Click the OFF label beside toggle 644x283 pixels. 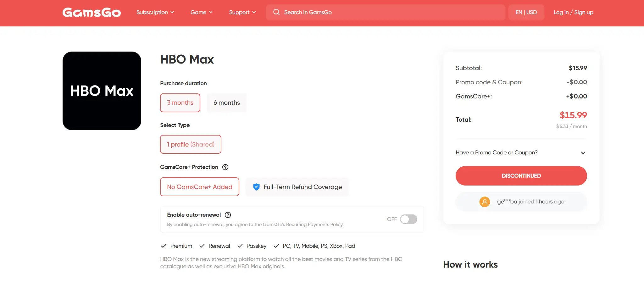tap(392, 219)
